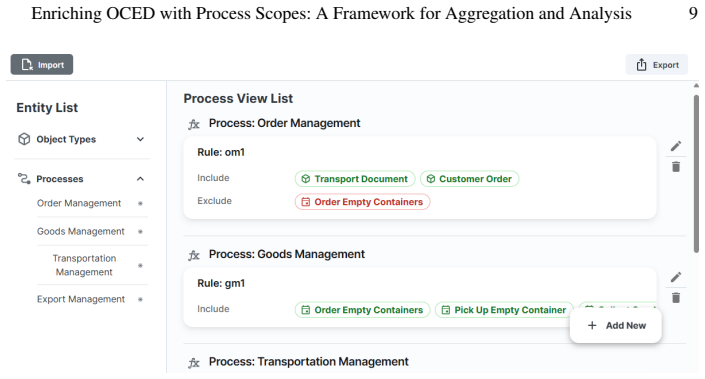Click the share icon on Export button
Viewport: 705px width, 379px height.
click(641, 65)
